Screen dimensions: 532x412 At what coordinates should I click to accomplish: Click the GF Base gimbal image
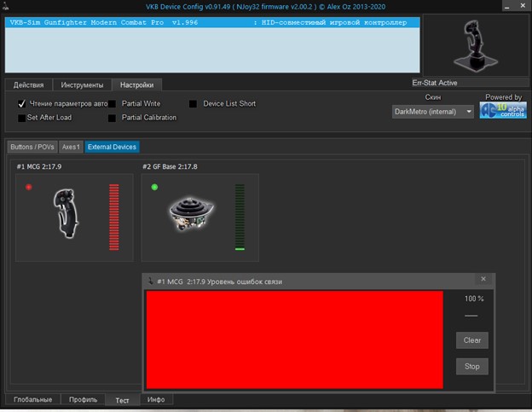pyautogui.click(x=192, y=213)
